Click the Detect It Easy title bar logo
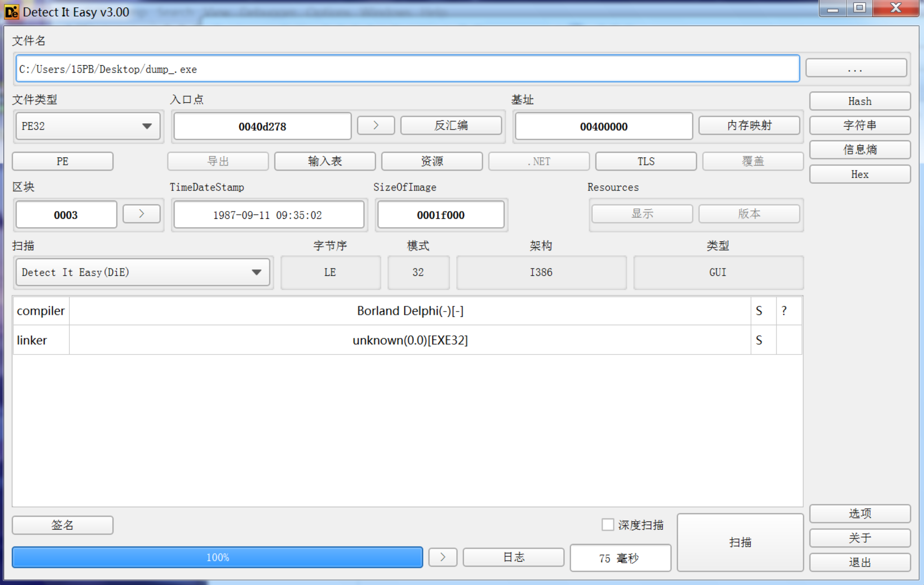 [x=11, y=12]
